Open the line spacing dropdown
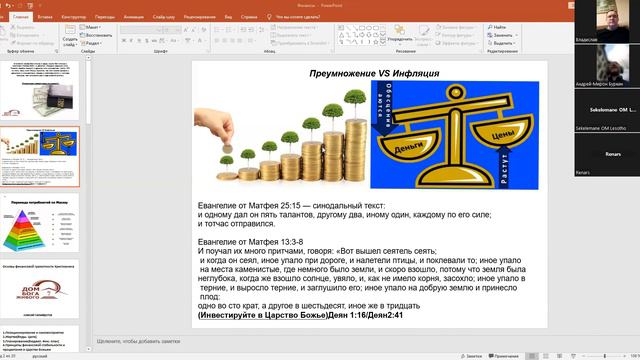This screenshot has width=640, height=360. click(x=261, y=30)
